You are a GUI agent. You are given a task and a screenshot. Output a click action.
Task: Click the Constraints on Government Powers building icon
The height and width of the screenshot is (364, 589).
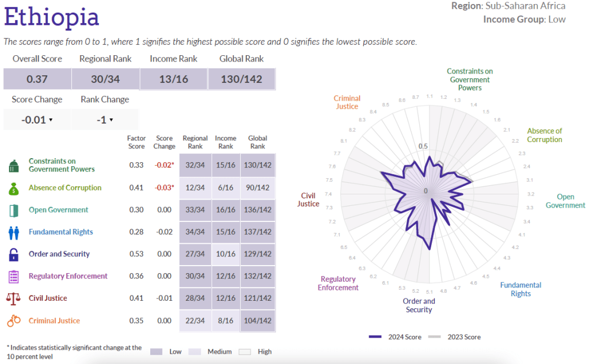pyautogui.click(x=14, y=166)
